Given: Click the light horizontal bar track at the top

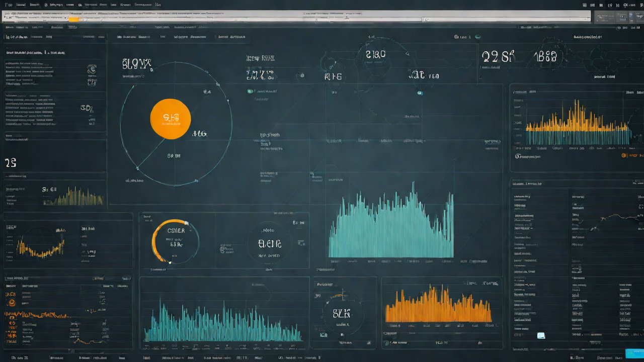Looking at the screenshot, I should (x=302, y=16).
